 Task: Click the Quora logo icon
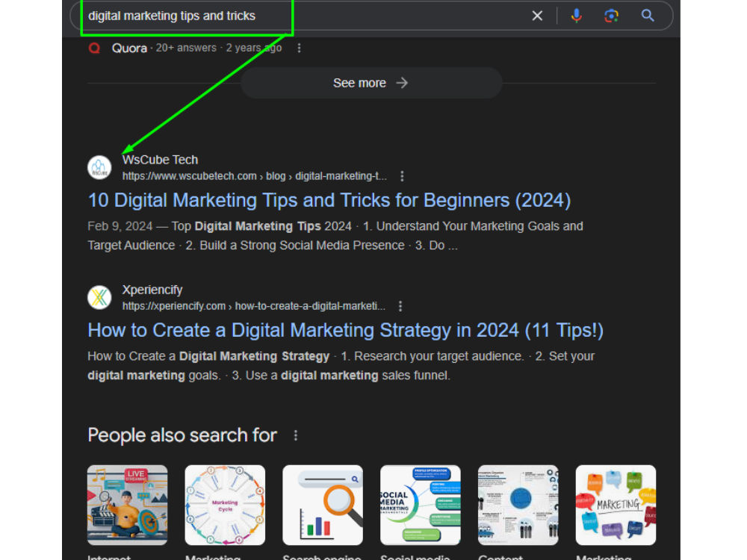click(x=94, y=48)
